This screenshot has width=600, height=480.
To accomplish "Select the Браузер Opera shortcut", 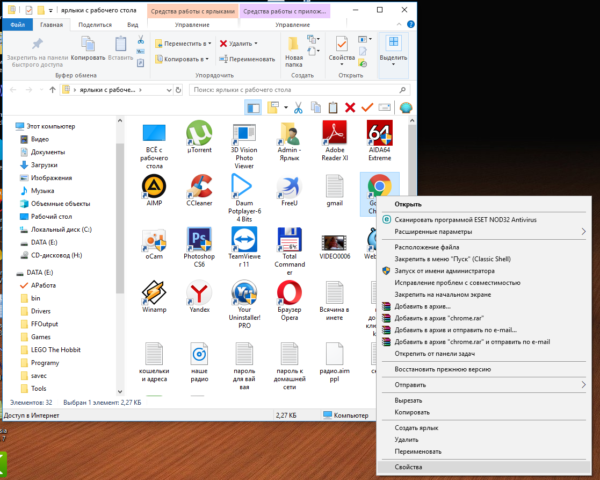I will (289, 301).
